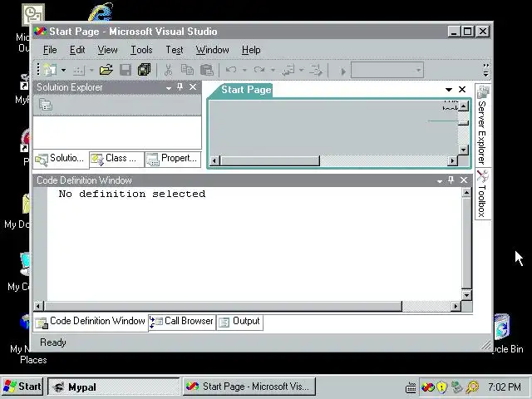Toggle auto-hide pin on Solution Explorer

[x=180, y=87]
